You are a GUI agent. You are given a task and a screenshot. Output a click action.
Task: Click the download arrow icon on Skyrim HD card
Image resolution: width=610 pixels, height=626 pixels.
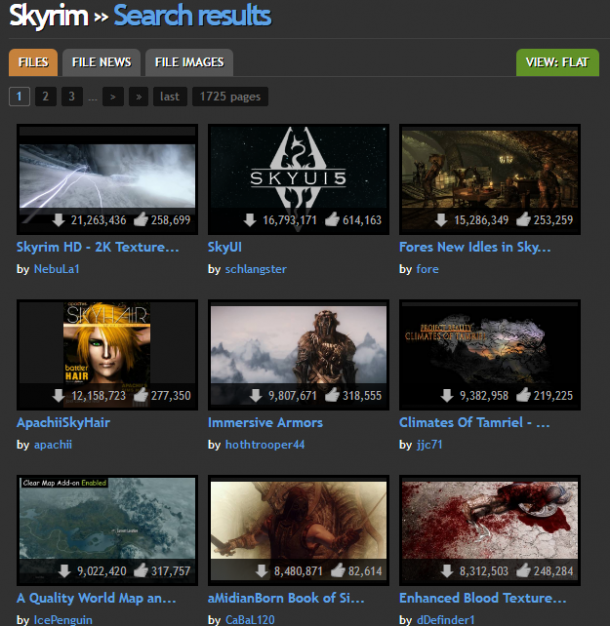pyautogui.click(x=59, y=220)
